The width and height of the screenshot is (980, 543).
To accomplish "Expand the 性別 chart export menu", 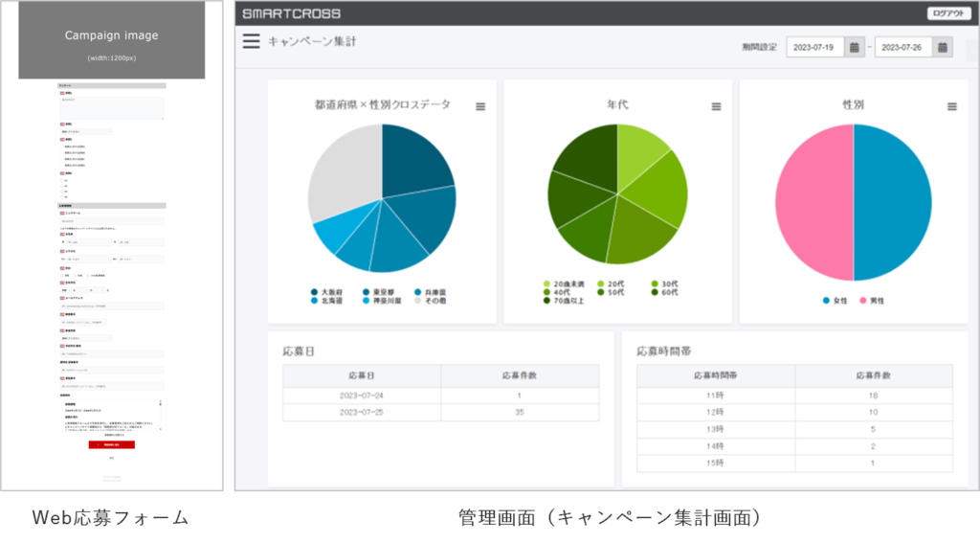I will pyautogui.click(x=951, y=106).
